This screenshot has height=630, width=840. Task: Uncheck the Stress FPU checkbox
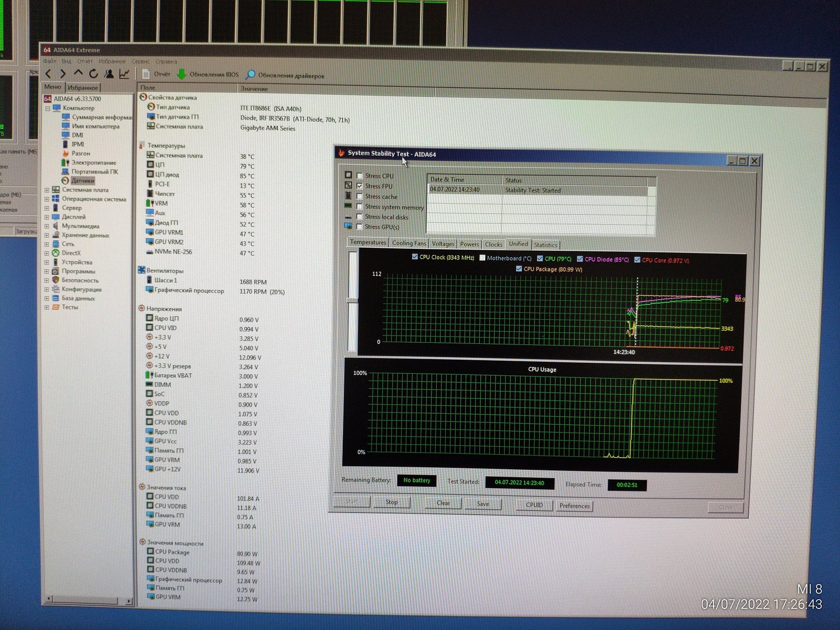point(360,186)
